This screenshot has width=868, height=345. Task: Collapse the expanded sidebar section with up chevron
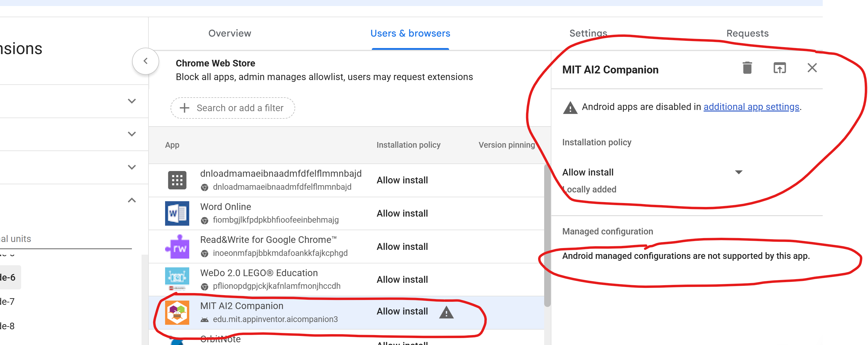(x=132, y=200)
